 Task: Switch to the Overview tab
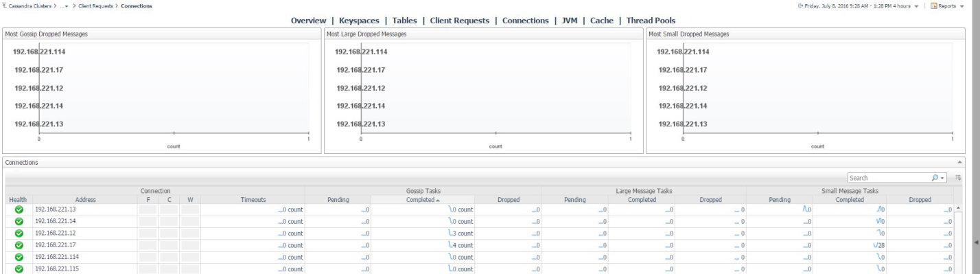[x=309, y=21]
